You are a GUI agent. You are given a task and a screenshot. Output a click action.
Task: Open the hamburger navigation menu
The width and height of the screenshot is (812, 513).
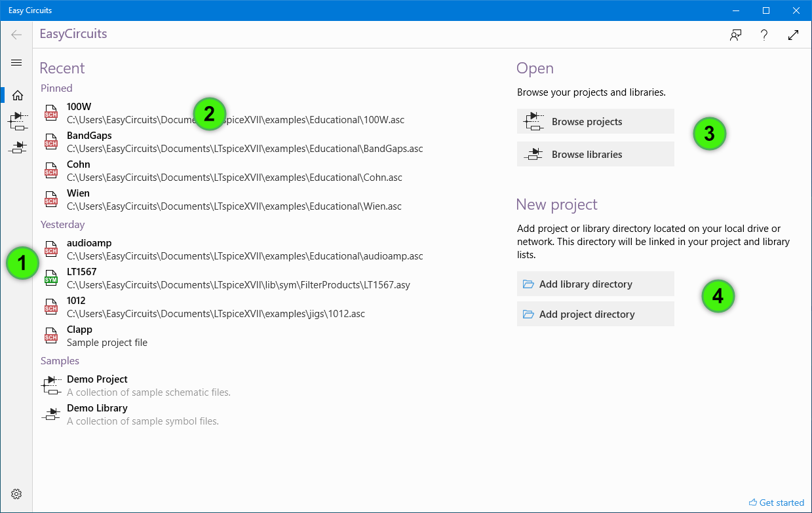pos(17,63)
